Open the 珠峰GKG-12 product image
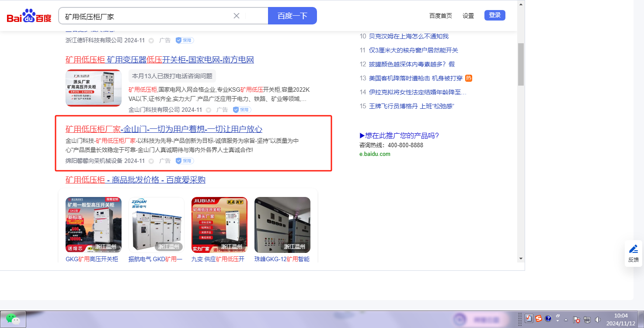This screenshot has width=644, height=328. (x=282, y=225)
